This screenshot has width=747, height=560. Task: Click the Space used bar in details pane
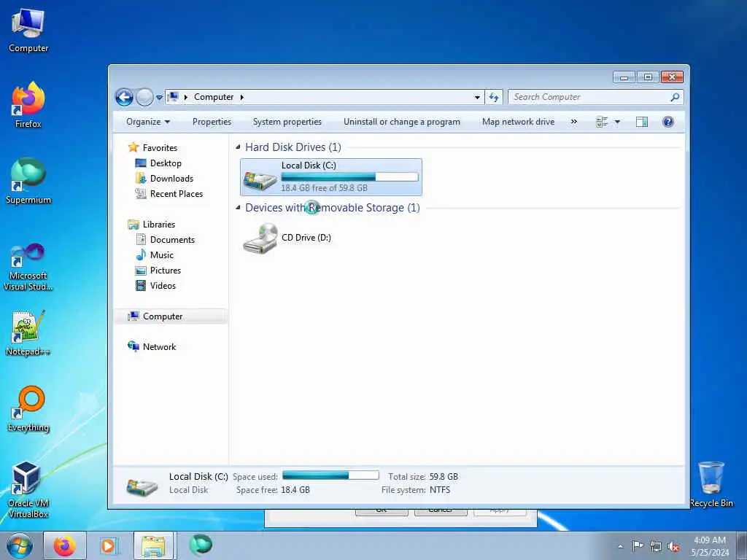[x=330, y=475]
